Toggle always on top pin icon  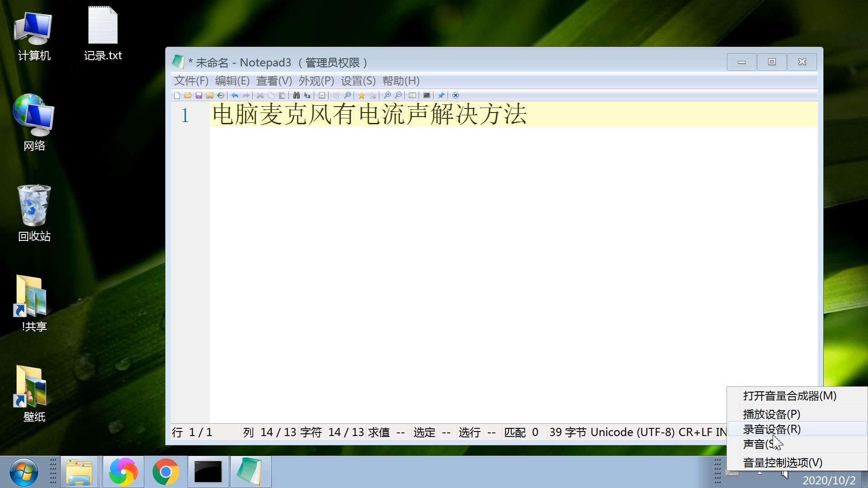pos(441,95)
